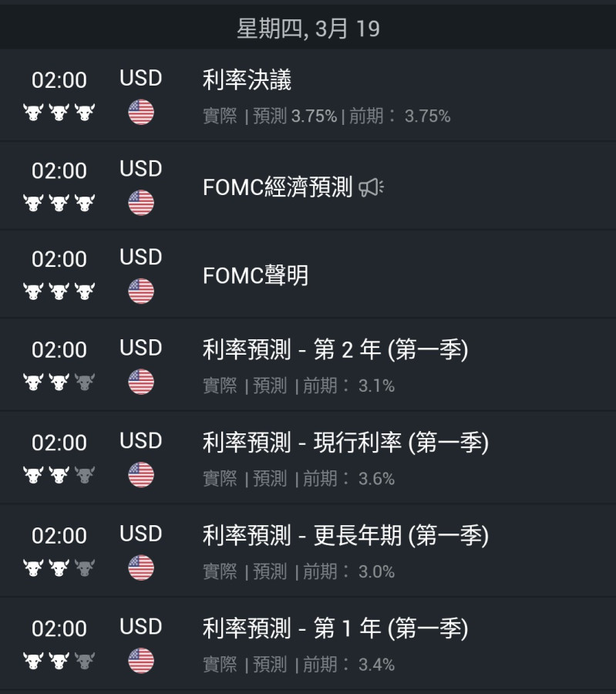Viewport: 616px width, 694px height.
Task: Click the 3.75% forecast values under 利率決議
Action: (314, 116)
